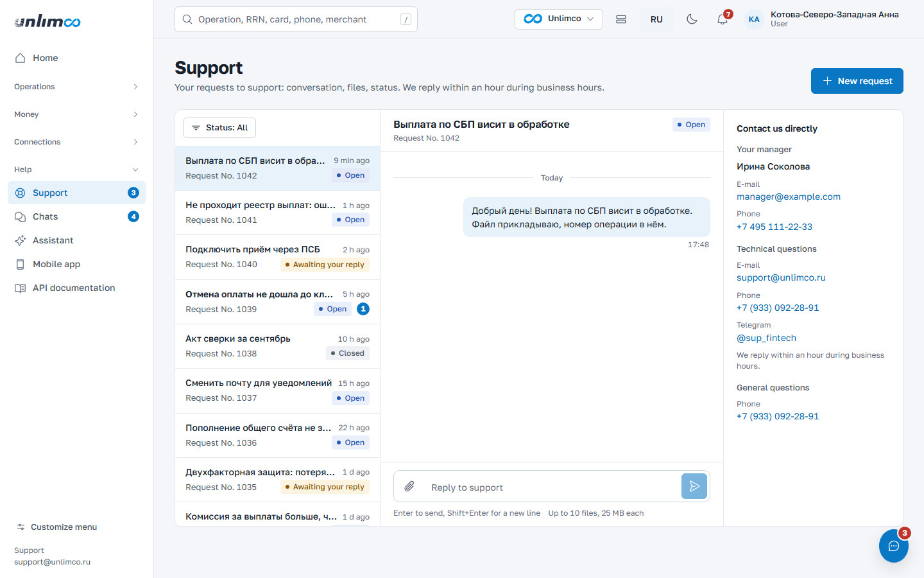This screenshot has width=924, height=578.
Task: Open request No. 1035 two-factor issue
Action: point(278,480)
